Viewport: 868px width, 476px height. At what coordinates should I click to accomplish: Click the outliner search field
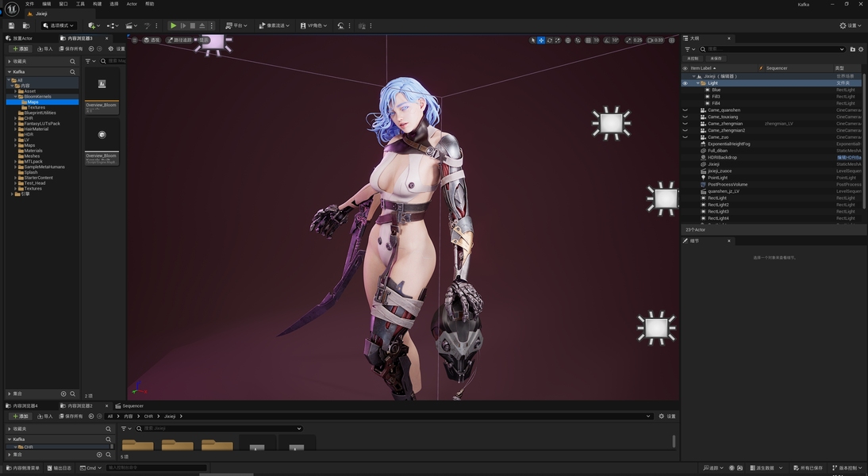click(772, 49)
